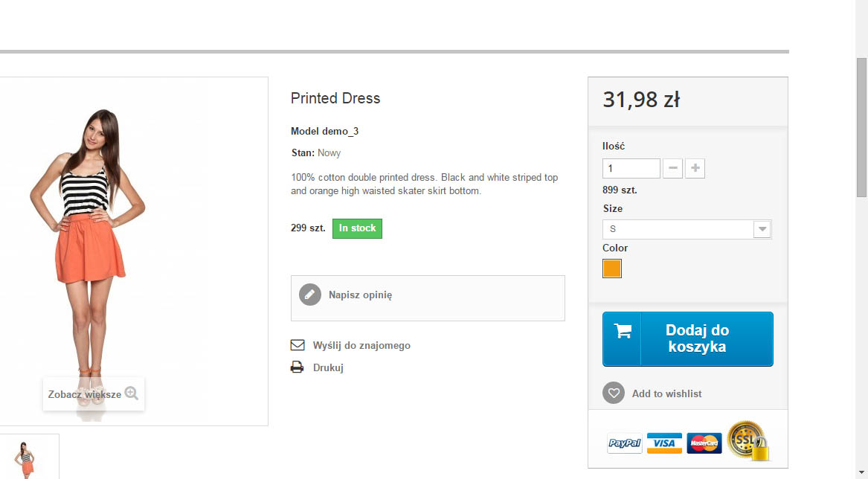Click the Add to wishlist link
The height and width of the screenshot is (479, 868).
666,393
